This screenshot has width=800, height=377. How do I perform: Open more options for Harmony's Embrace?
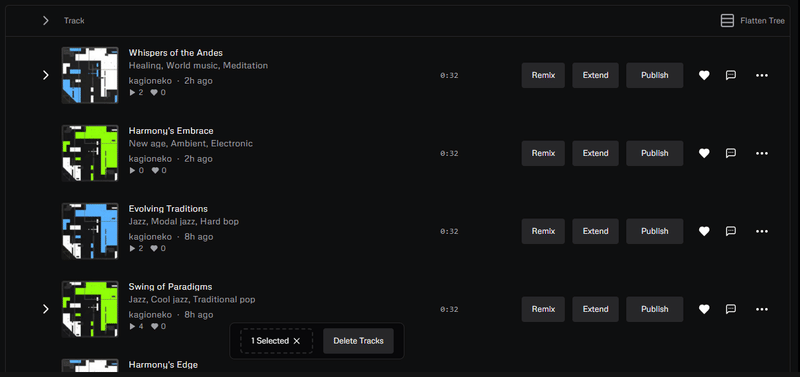point(762,154)
